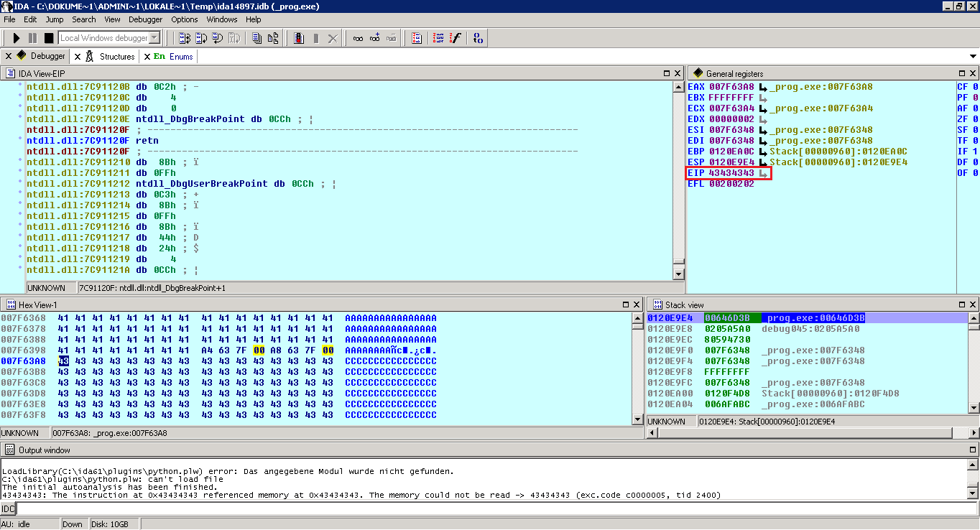Jump to the ESI address via its arrow
The width and height of the screenshot is (980, 530).
(763, 130)
